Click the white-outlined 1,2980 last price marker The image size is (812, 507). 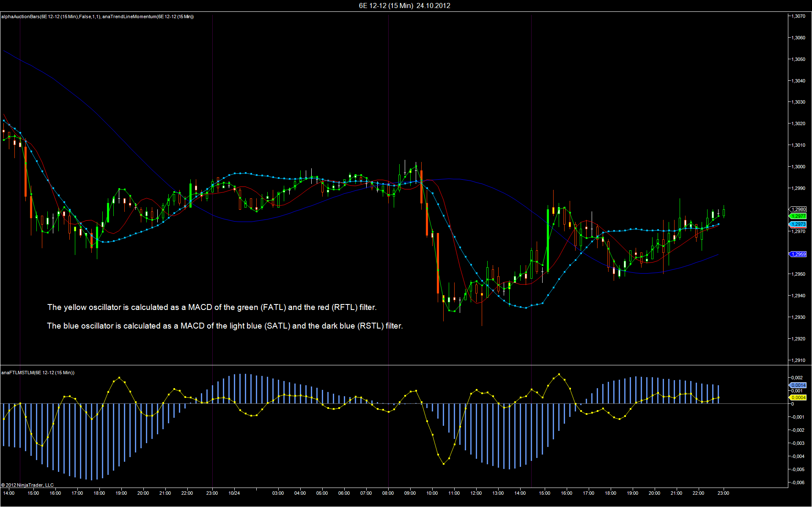click(798, 209)
